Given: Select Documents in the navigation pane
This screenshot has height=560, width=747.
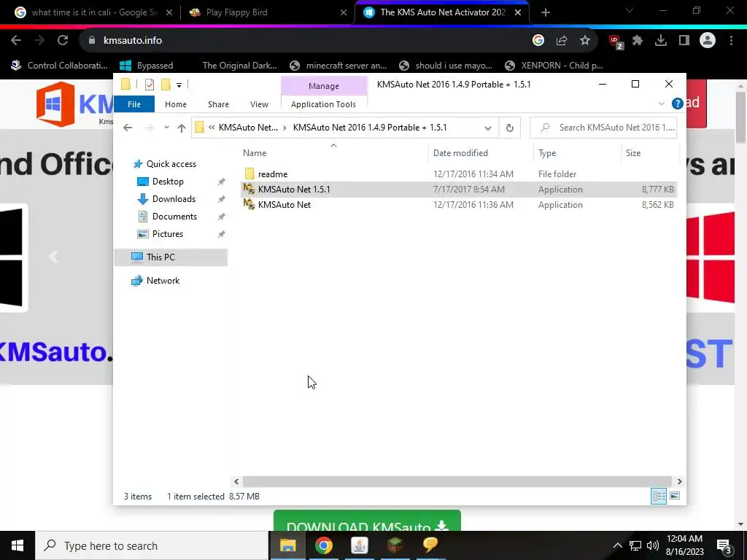Looking at the screenshot, I should [174, 217].
